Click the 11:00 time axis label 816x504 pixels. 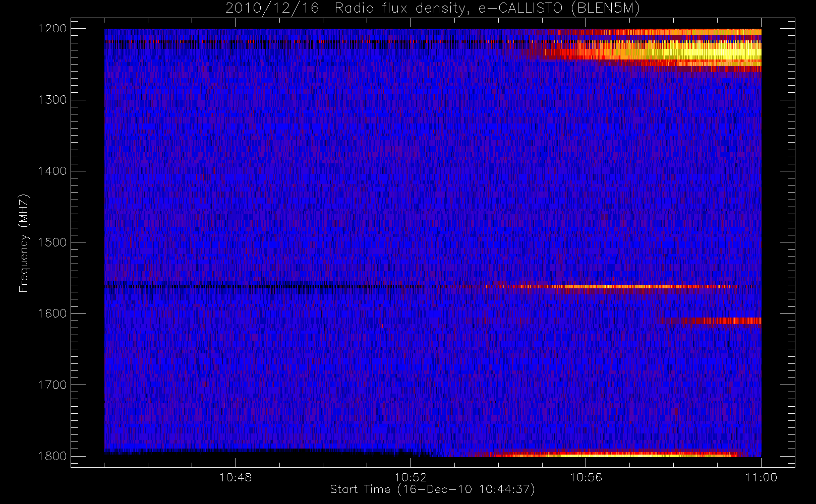761,477
